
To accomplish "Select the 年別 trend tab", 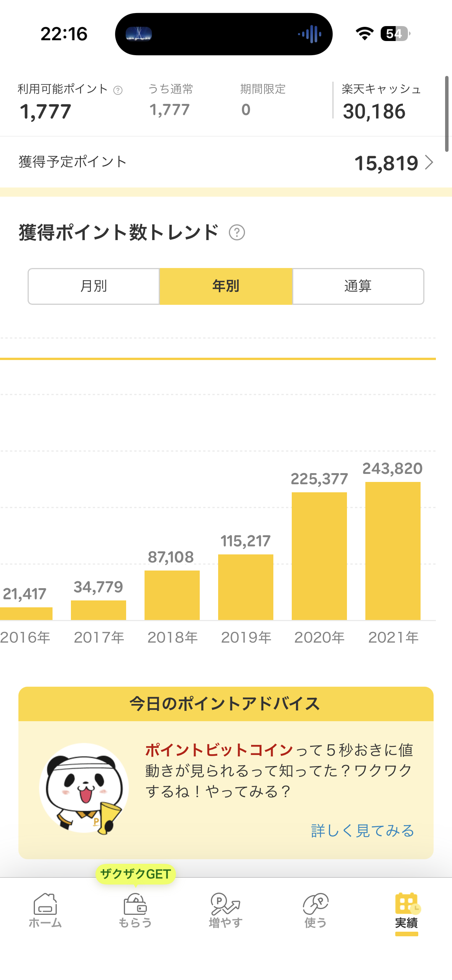I will pyautogui.click(x=226, y=286).
